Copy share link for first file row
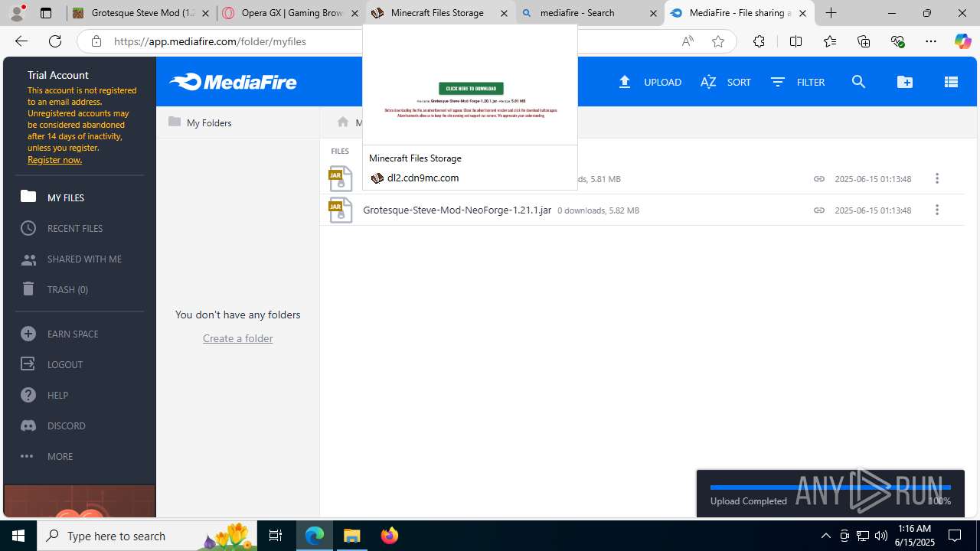This screenshot has height=551, width=980. (x=819, y=178)
